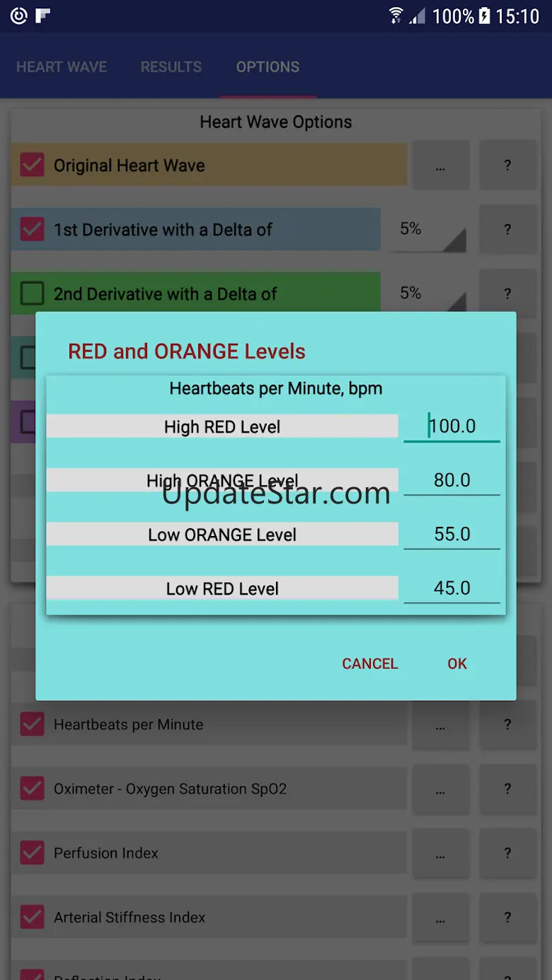The width and height of the screenshot is (552, 980).
Task: Switch to the HEART WAVE tab
Action: click(x=62, y=67)
